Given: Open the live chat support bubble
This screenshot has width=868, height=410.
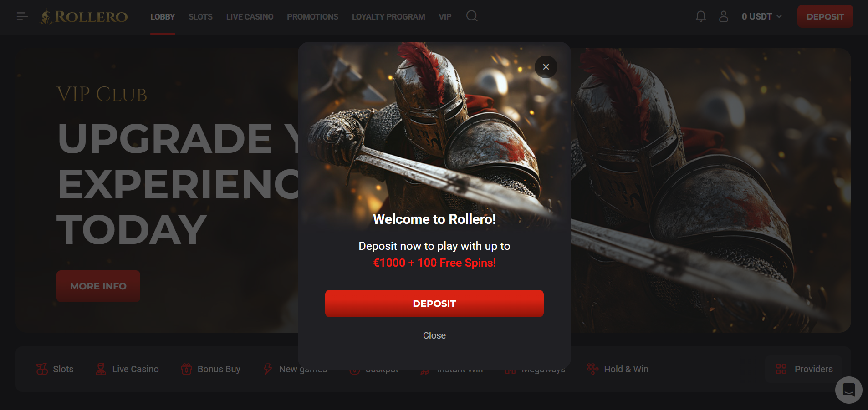Looking at the screenshot, I should 848,390.
